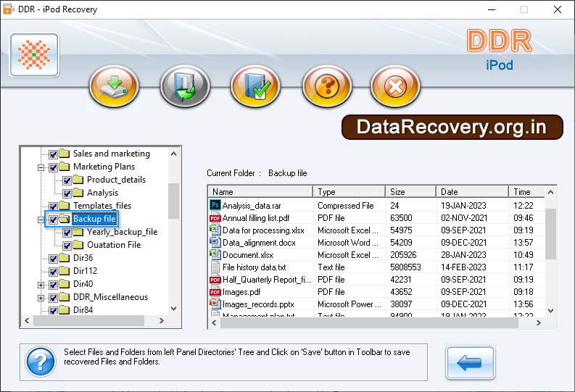This screenshot has width=575, height=392.
Task: Uncheck the Sales and marketing checkbox
Action: [53, 154]
